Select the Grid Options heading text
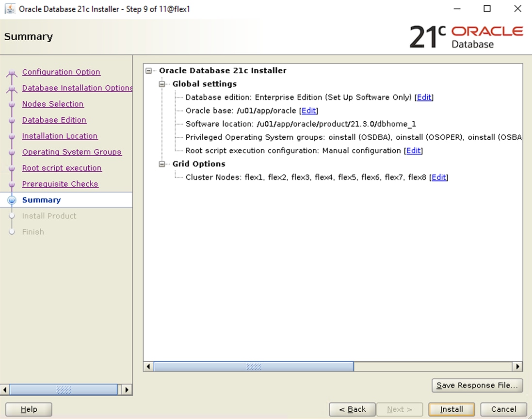This screenshot has height=419, width=532. pyautogui.click(x=199, y=164)
